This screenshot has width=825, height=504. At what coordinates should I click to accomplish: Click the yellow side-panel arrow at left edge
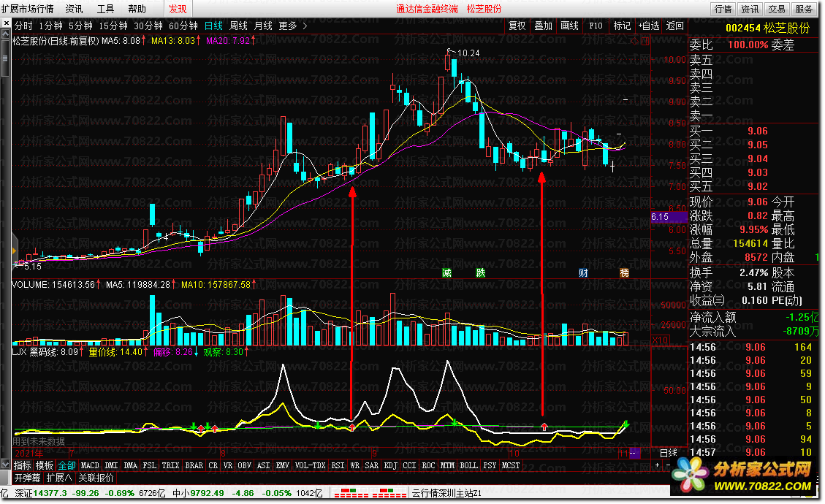(x=14, y=250)
